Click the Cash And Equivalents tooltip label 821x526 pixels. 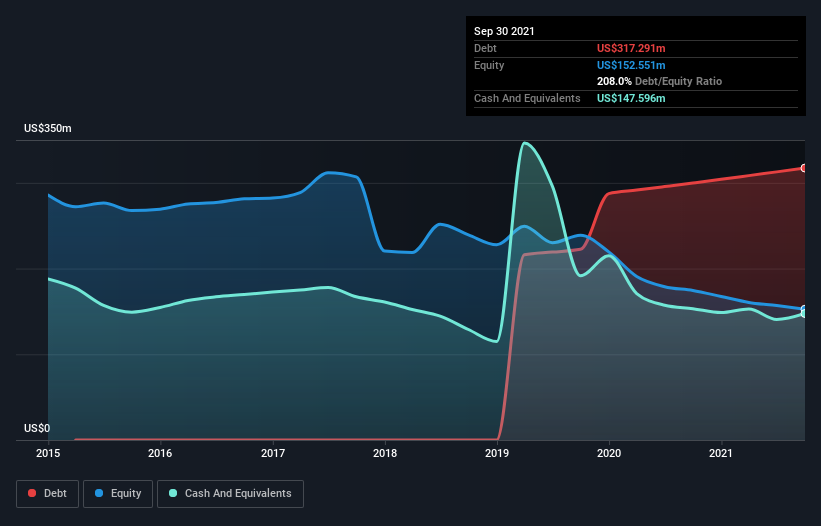tap(527, 98)
